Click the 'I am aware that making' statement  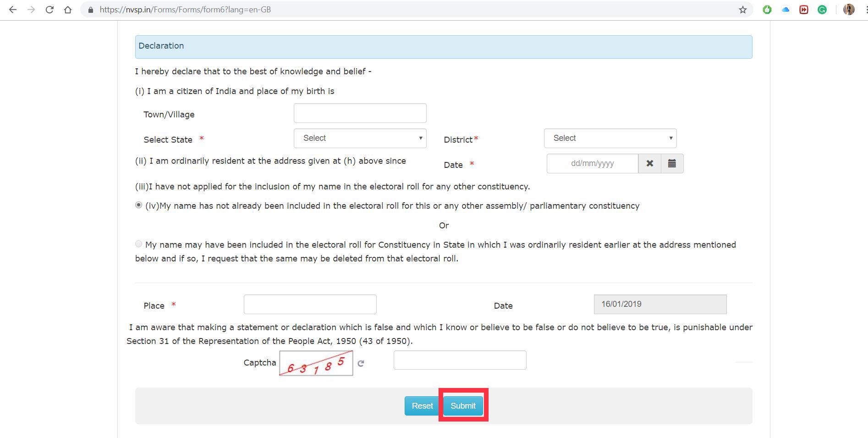439,334
